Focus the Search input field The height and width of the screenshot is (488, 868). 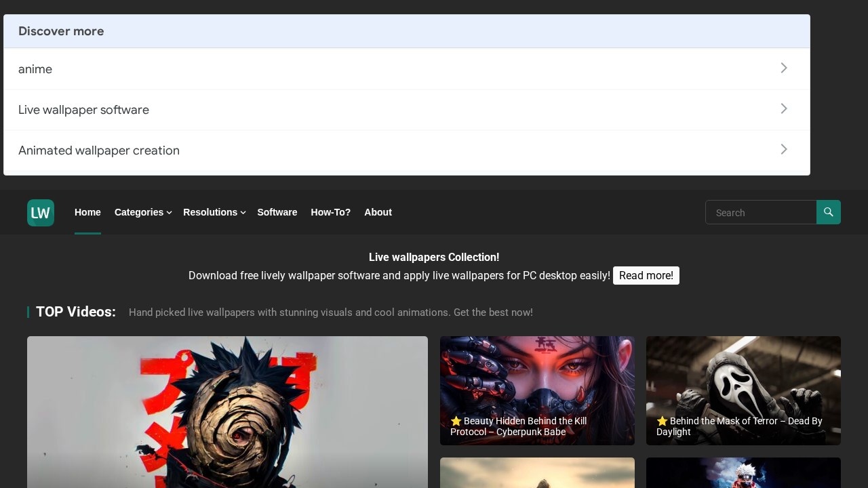tap(761, 212)
